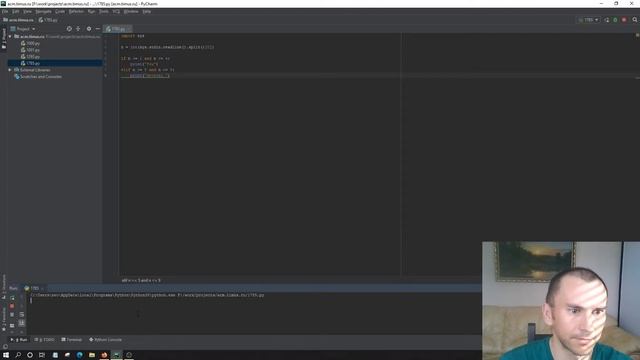Viewport: 640px width, 360px height.
Task: Open the Navigate menu
Action: point(43,11)
